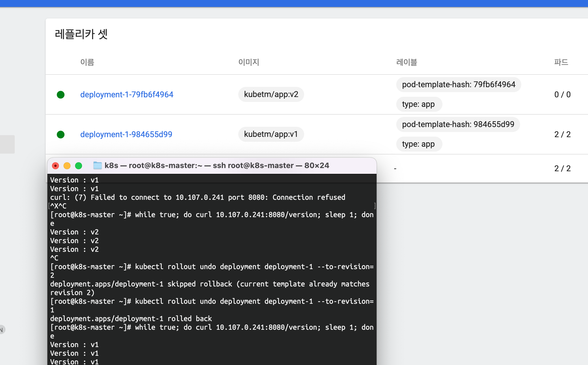Maximize terminal with green button
Viewport: 588px width, 365px height.
point(79,165)
